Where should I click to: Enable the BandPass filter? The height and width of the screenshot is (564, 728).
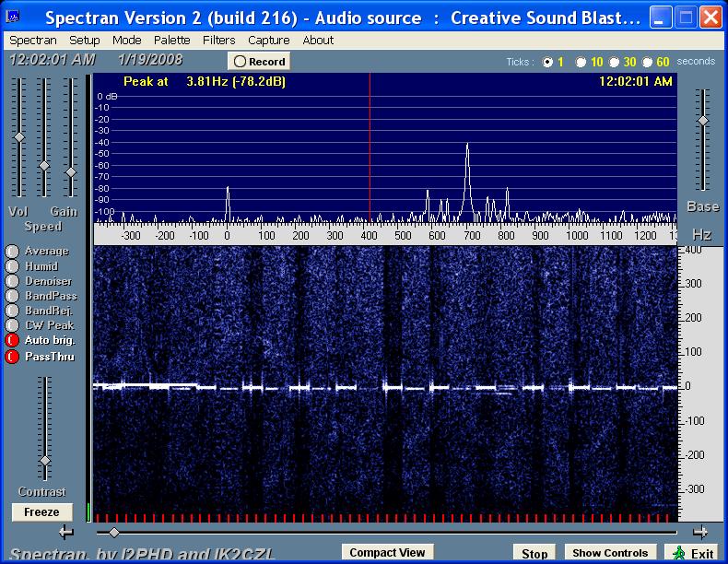tap(12, 296)
